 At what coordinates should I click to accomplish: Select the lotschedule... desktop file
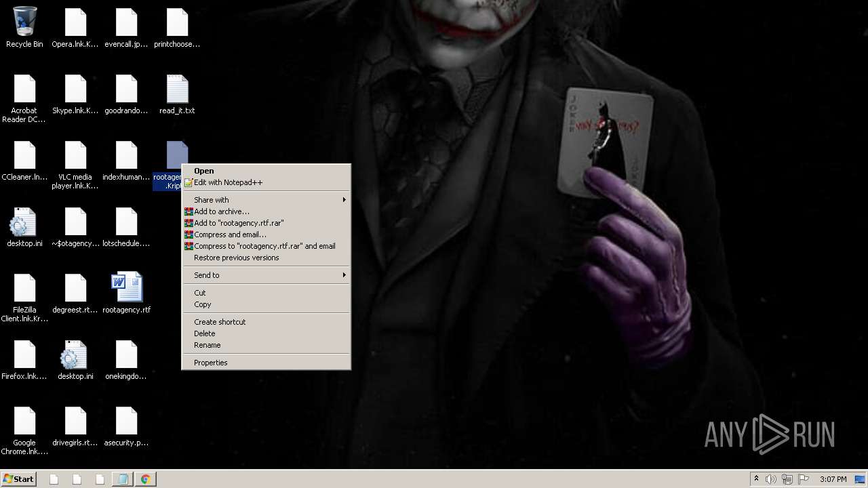coord(126,228)
